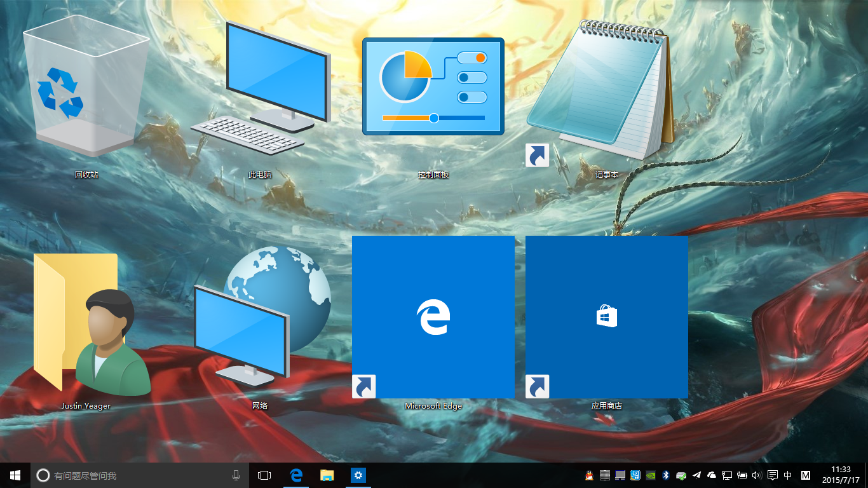Screen dimensions: 868x488
Task: Open OneDrive from the system tray
Action: (711, 475)
